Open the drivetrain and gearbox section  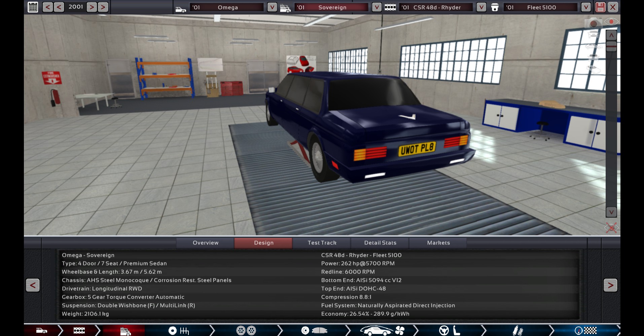tap(178, 331)
